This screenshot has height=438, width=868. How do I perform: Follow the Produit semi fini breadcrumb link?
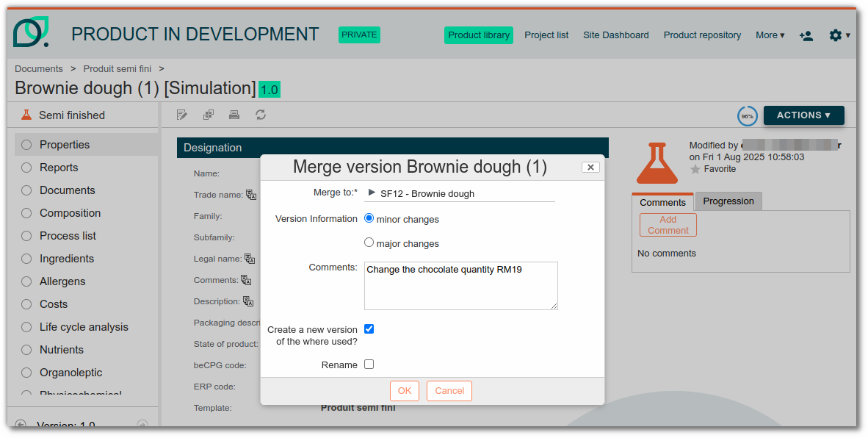(117, 68)
